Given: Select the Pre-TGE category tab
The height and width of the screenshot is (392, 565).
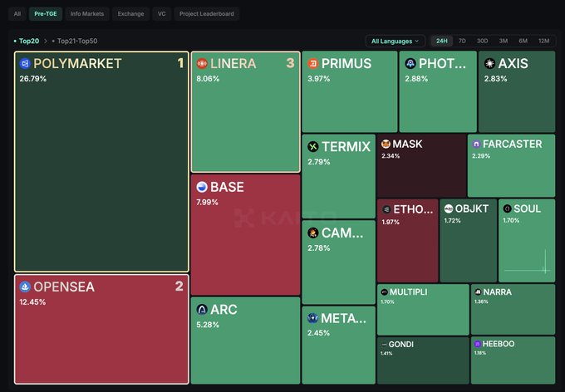Looking at the screenshot, I should pyautogui.click(x=46, y=13).
